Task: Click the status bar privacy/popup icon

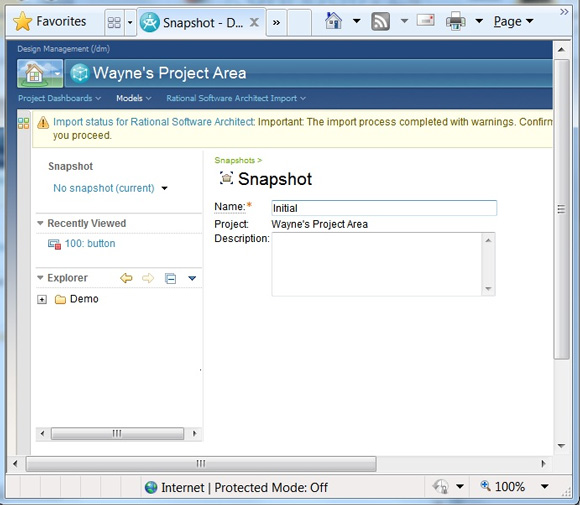Action: click(x=440, y=486)
